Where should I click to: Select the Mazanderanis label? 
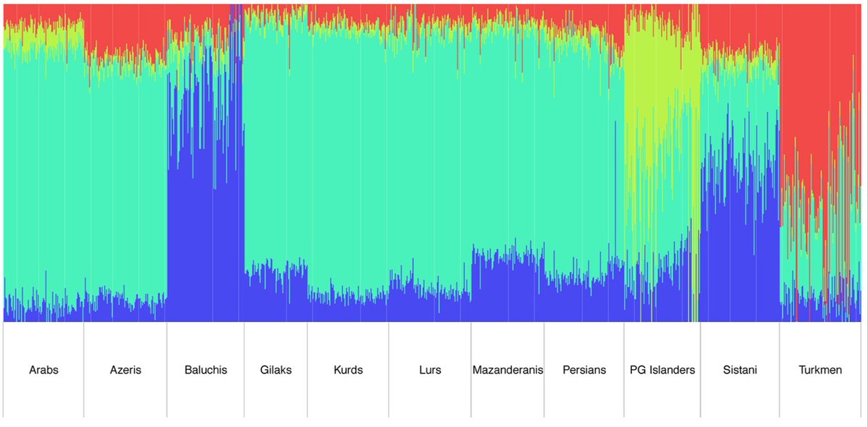click(x=507, y=370)
